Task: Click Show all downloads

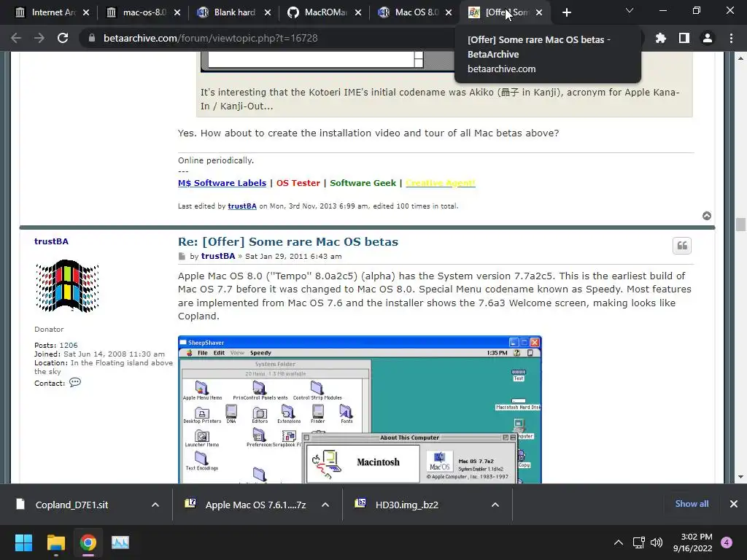Action: click(692, 504)
